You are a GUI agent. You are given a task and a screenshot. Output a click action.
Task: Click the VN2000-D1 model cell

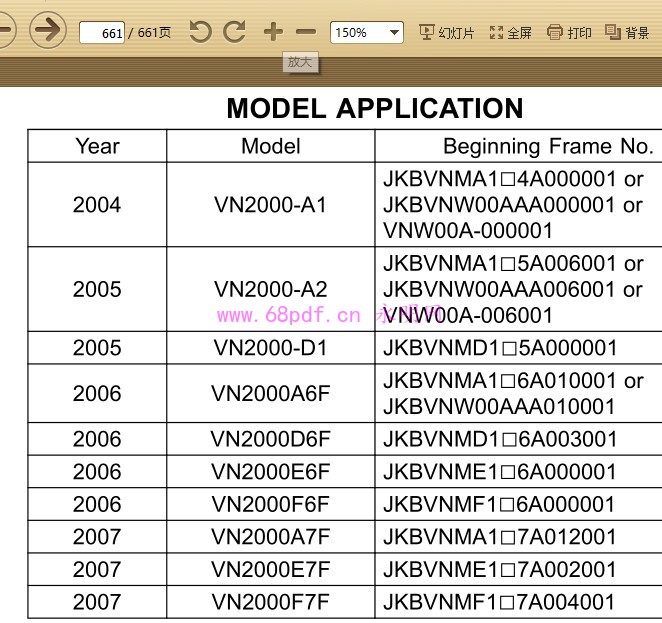coord(270,348)
